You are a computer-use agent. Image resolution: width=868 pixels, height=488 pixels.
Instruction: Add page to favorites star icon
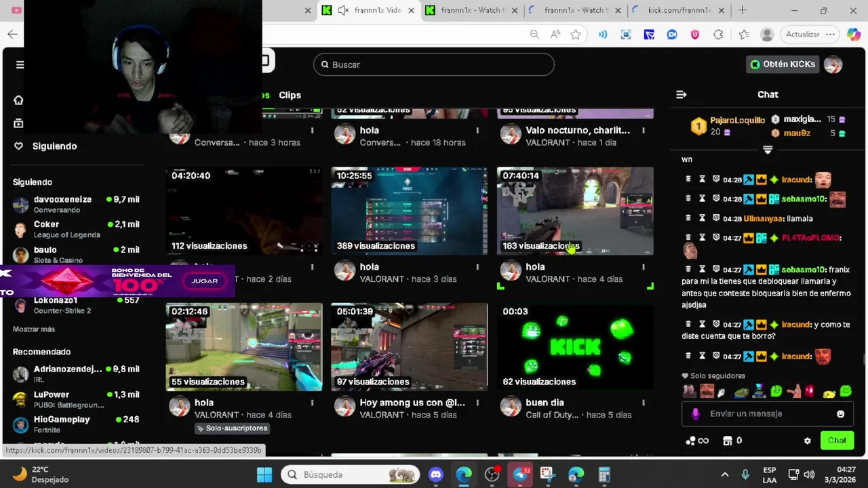pos(576,35)
